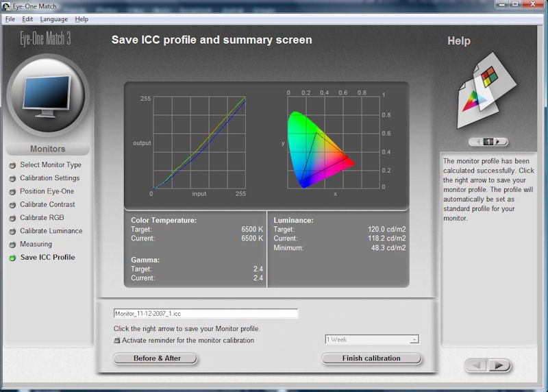The width and height of the screenshot is (548, 392).
Task: Click the bullet beside Calibrate Contrast
Action: pos(12,205)
